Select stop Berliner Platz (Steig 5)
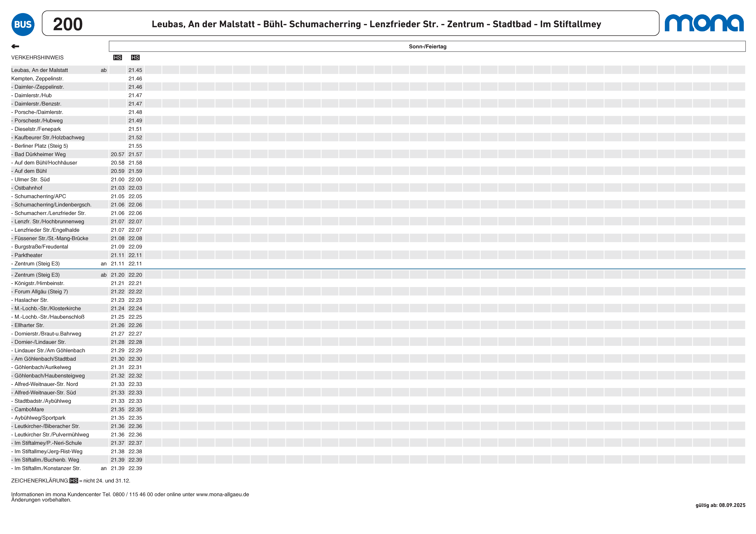Image resolution: width=756 pixels, height=534 pixels. (x=40, y=146)
